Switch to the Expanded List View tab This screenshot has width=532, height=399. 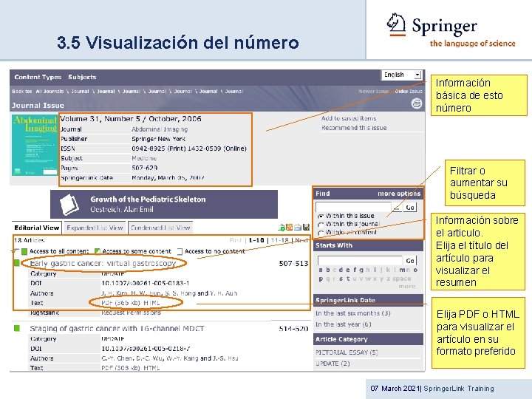pos(95,228)
